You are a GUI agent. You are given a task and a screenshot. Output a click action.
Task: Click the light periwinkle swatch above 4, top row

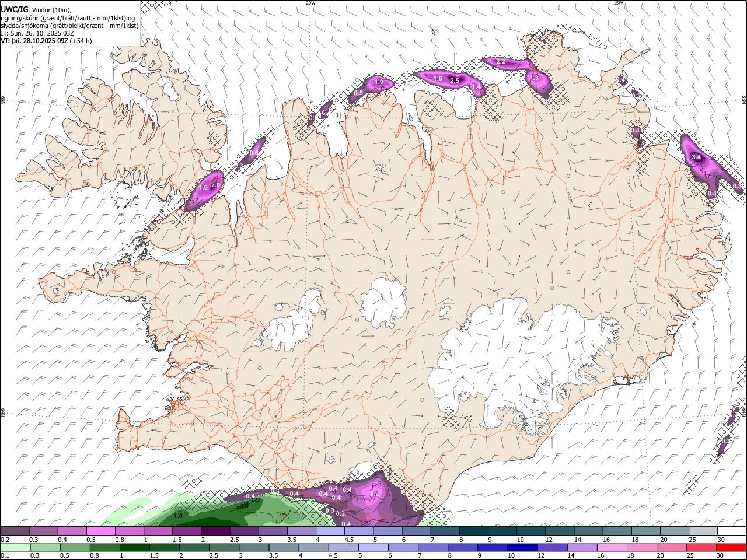coord(330,531)
